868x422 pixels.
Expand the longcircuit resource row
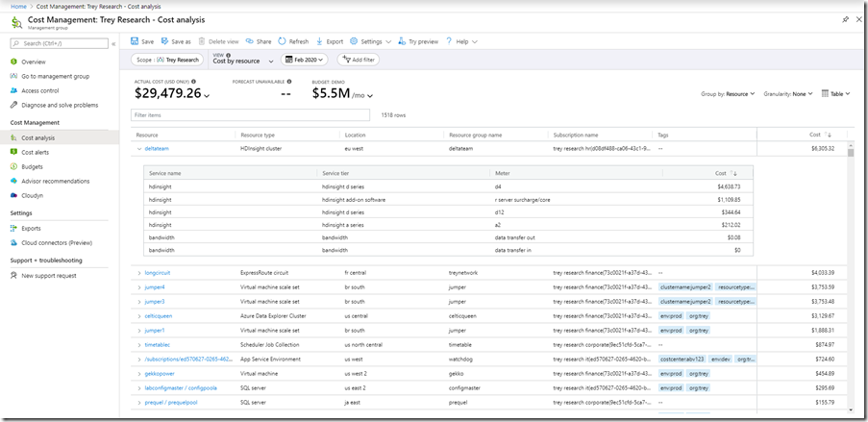[x=139, y=273]
